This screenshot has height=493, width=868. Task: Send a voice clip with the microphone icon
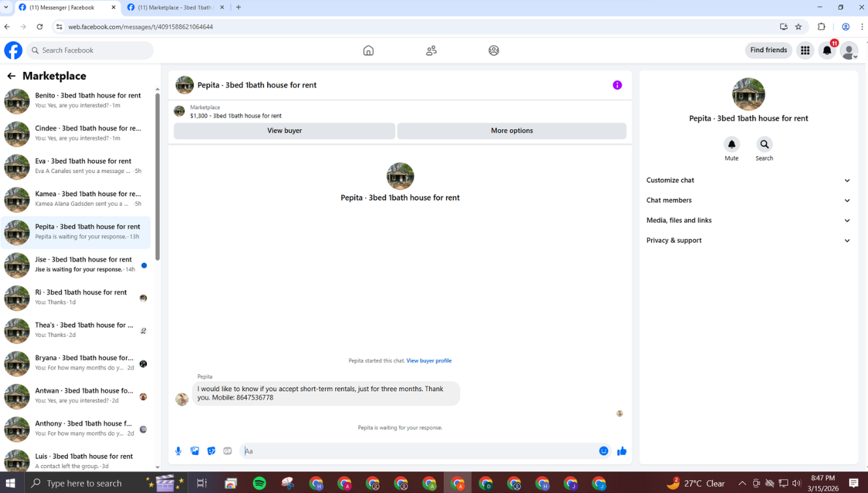coord(178,451)
